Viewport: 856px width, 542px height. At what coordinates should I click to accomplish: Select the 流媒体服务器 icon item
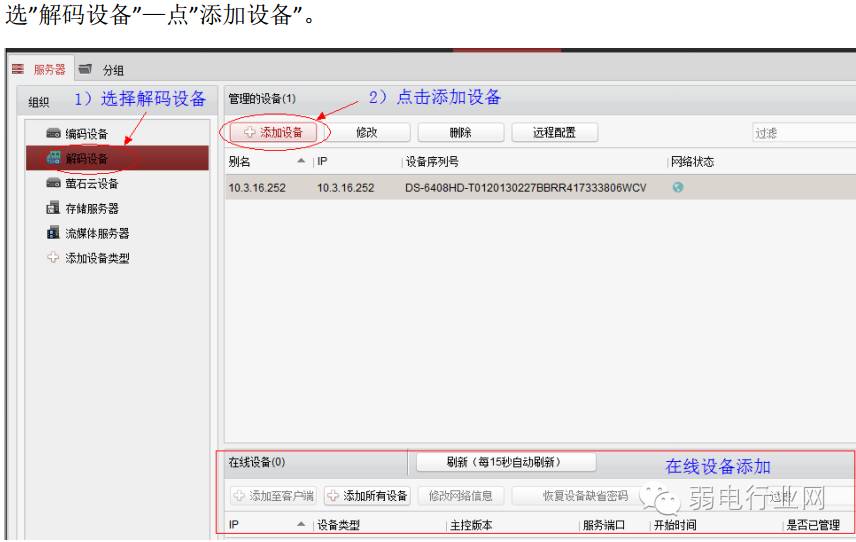click(53, 233)
